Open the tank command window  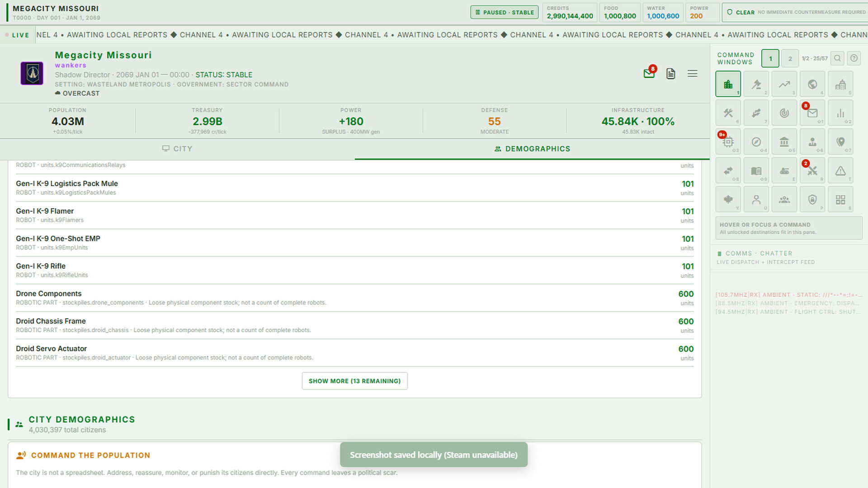pos(784,170)
